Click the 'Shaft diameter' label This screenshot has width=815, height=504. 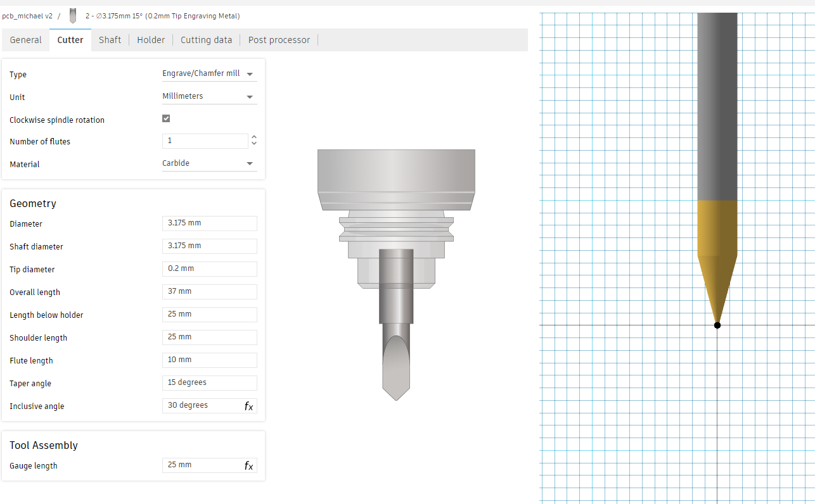(x=36, y=247)
